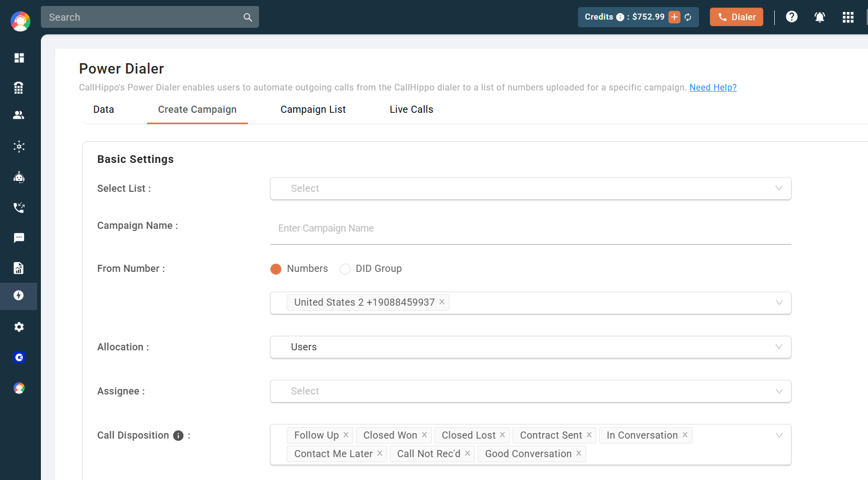Open the numbers dialpad icon in the sidebar
This screenshot has height=480, width=868.
click(19, 87)
